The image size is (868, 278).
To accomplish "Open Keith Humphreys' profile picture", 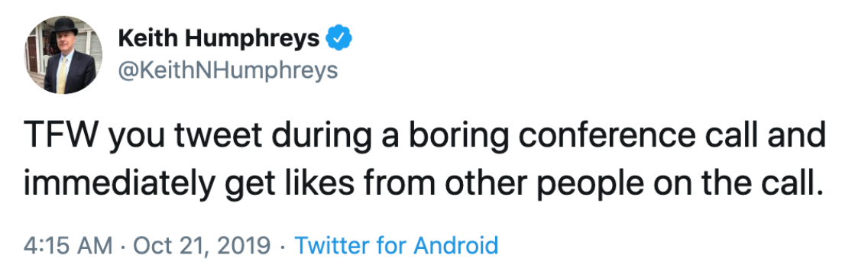I will tap(63, 55).
